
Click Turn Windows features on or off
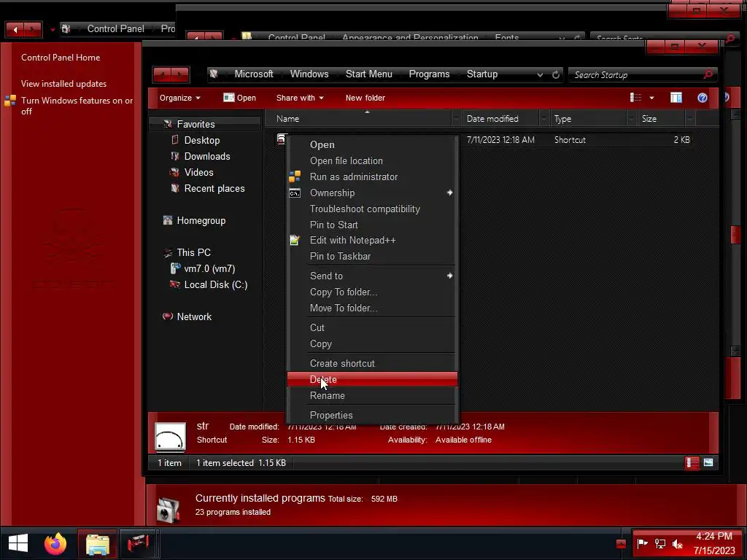click(77, 106)
